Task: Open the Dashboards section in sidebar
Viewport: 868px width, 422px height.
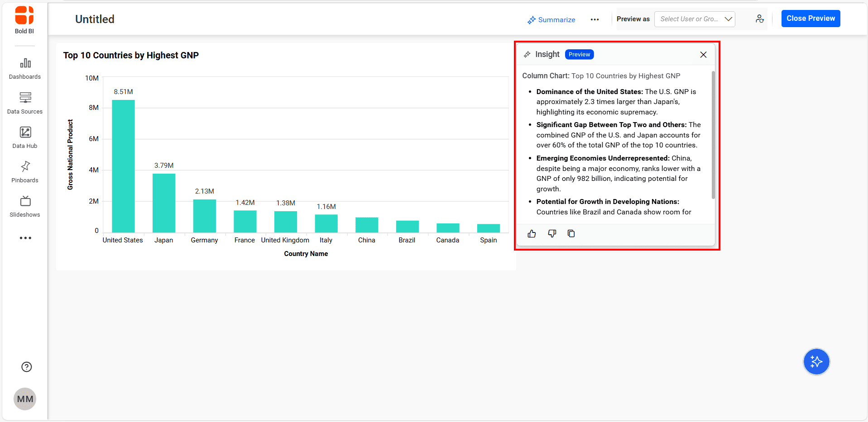Action: pyautogui.click(x=25, y=69)
